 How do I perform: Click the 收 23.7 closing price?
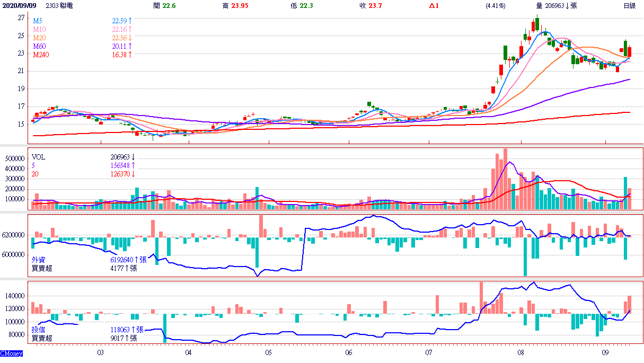tap(370, 5)
